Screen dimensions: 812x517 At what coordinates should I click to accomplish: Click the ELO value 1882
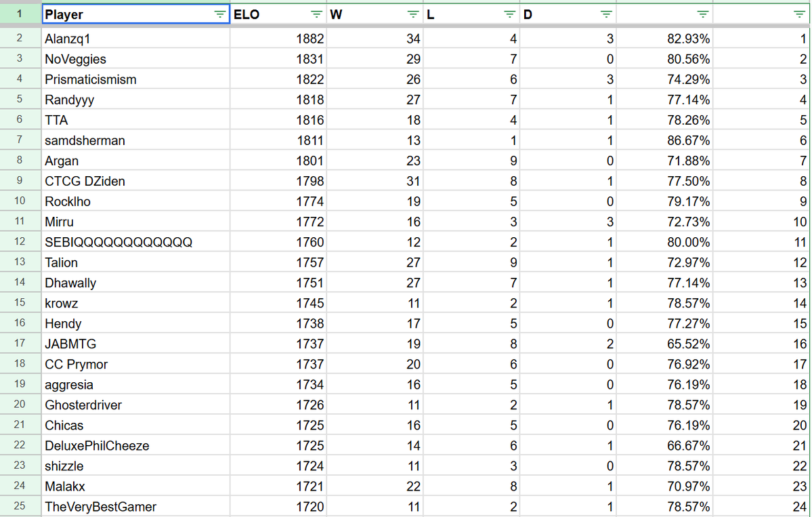278,39
